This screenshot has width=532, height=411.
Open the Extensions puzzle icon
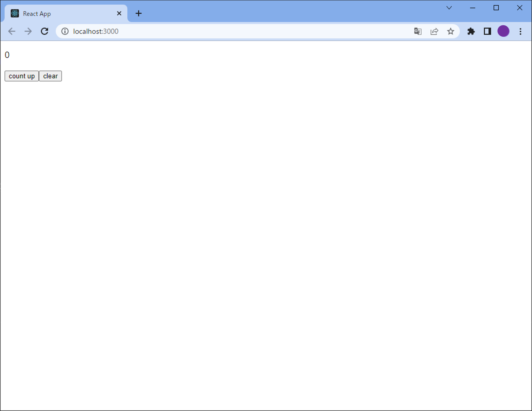(x=471, y=31)
